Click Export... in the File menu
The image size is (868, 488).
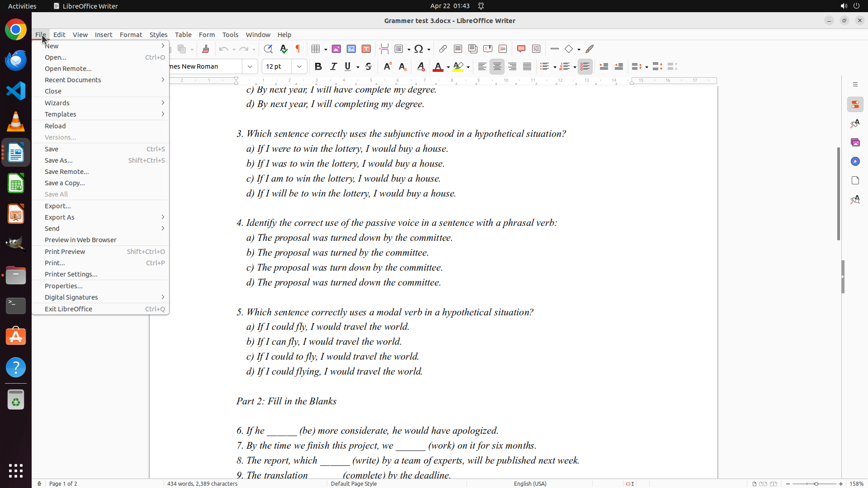58,206
